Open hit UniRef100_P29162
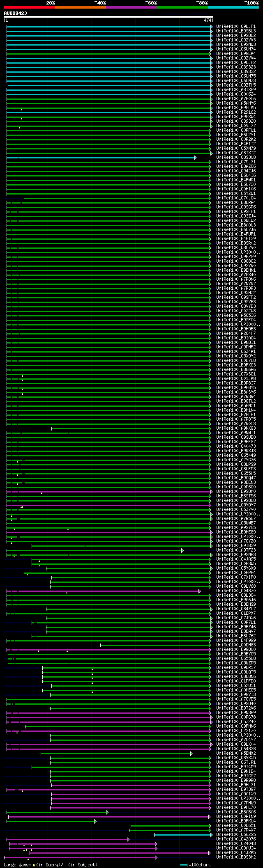Image resolution: width=263 pixels, height=868 pixels. 236,112
